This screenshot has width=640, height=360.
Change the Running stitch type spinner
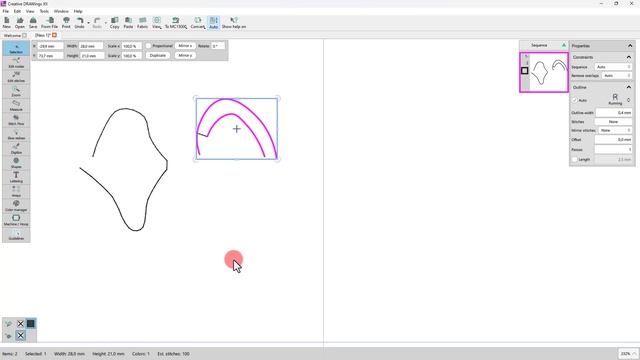click(629, 100)
